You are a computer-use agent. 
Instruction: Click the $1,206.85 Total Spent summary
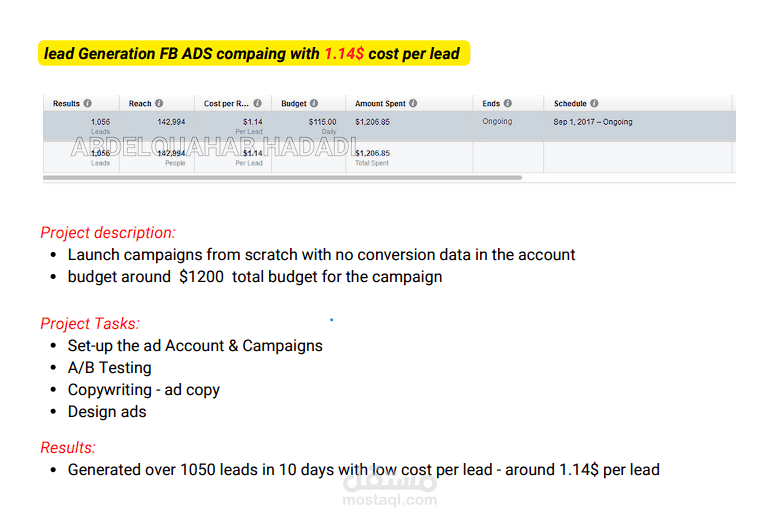373,157
